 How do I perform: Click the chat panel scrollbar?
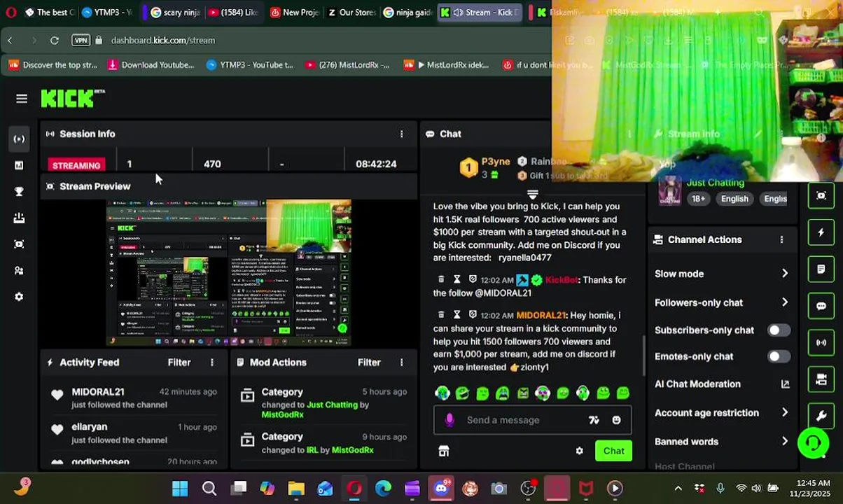644,356
